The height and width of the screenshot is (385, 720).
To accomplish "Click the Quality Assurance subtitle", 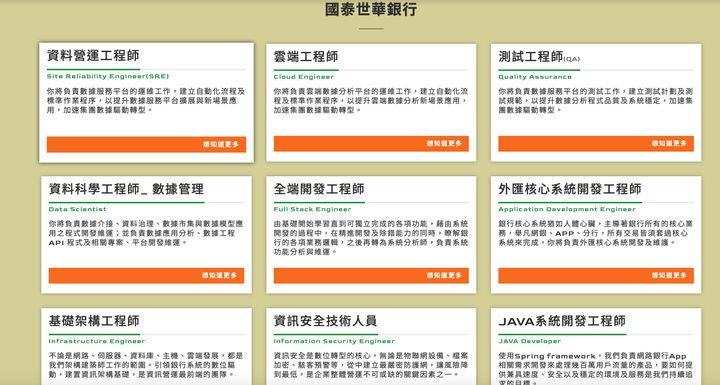I will [535, 77].
